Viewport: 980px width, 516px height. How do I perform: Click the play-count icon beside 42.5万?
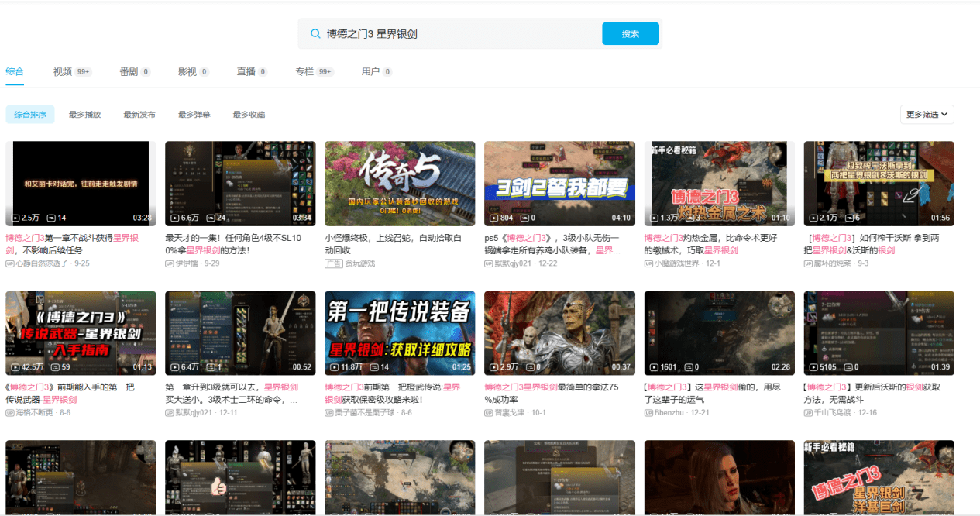tap(16, 367)
